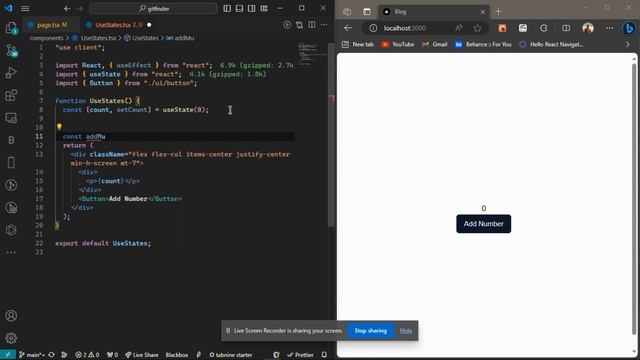Click Read aloud icon in address bar
The width and height of the screenshot is (640, 360).
(459, 28)
